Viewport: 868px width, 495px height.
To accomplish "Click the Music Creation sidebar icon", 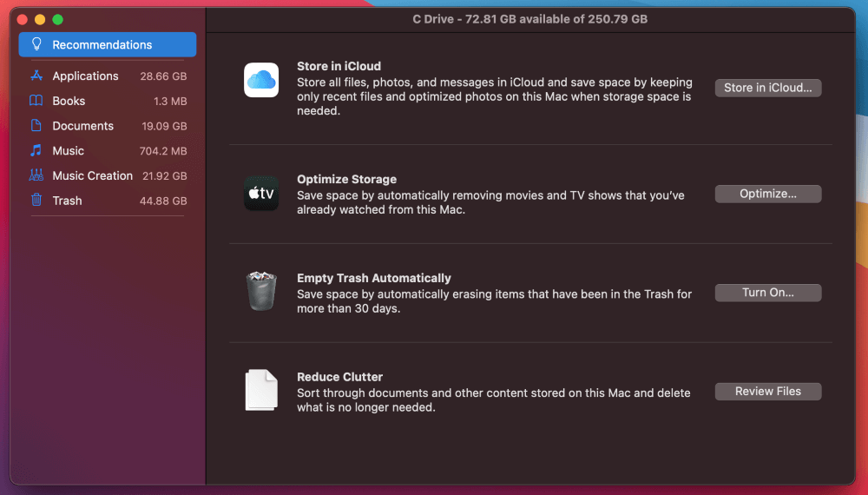I will pyautogui.click(x=36, y=175).
